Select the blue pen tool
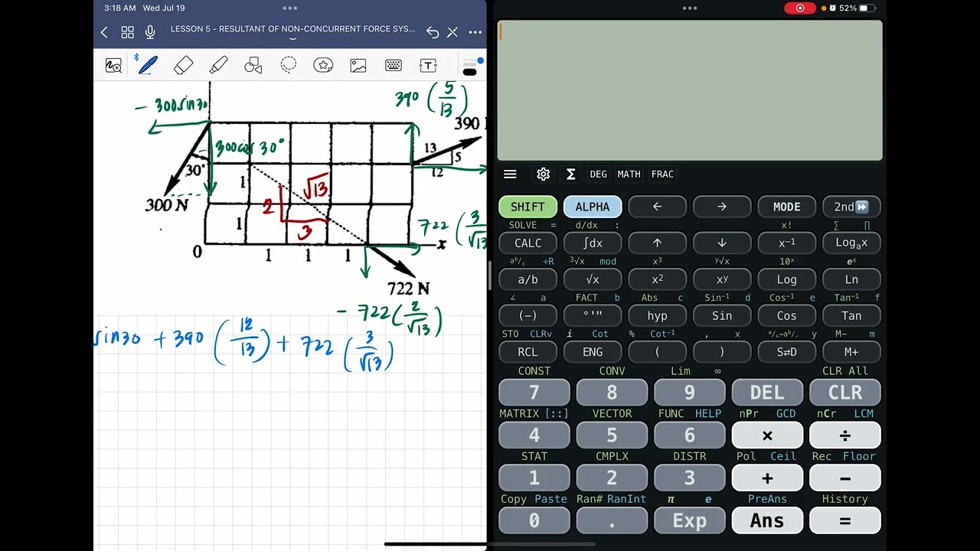Viewport: 980px width, 551px height. [x=148, y=66]
